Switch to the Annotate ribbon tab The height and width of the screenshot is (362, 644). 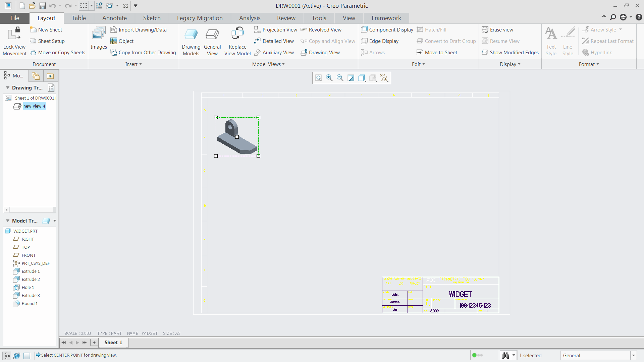pyautogui.click(x=114, y=18)
